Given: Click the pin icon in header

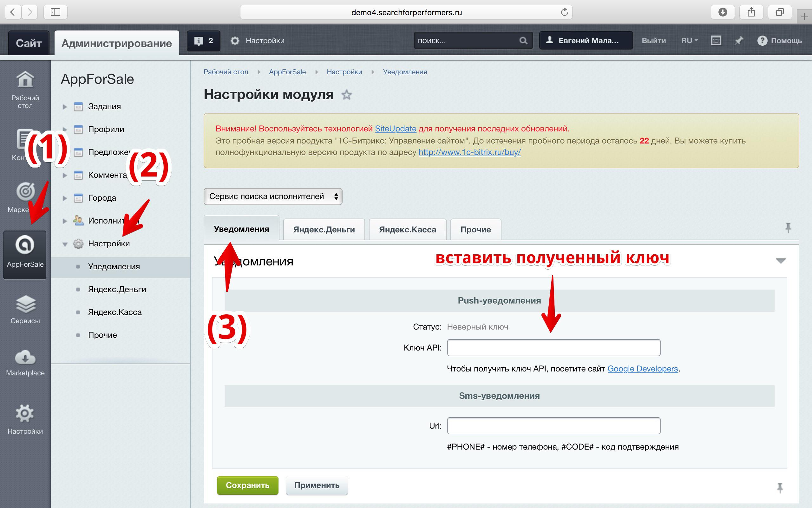Looking at the screenshot, I should pyautogui.click(x=738, y=41).
